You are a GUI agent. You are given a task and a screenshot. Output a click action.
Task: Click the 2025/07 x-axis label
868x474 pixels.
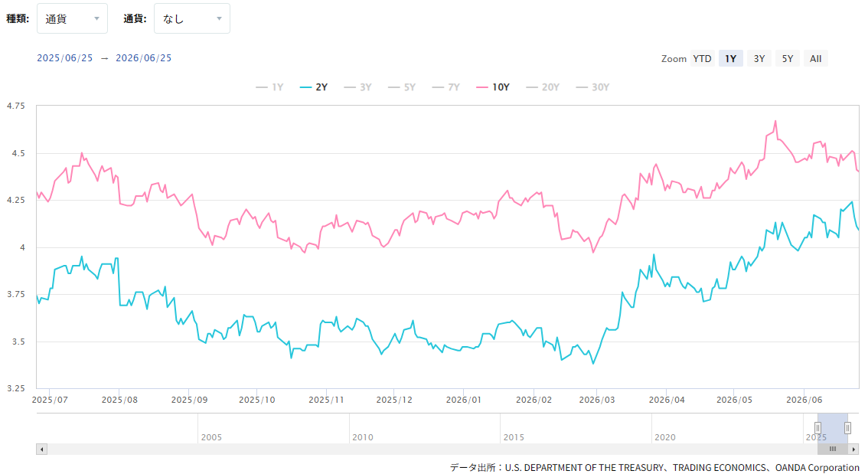(50, 400)
